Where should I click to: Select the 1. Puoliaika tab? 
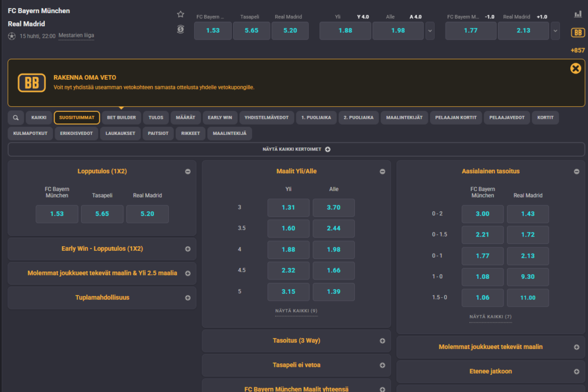(x=316, y=118)
